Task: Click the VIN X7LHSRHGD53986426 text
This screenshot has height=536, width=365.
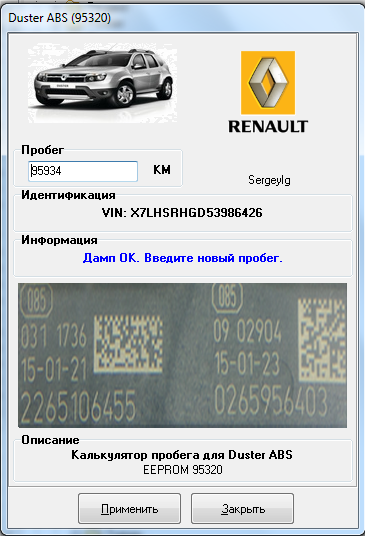Action: [x=182, y=213]
